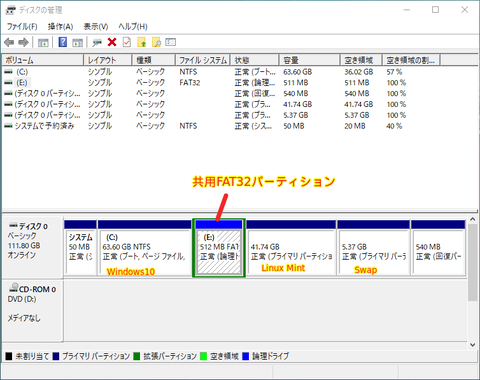Image resolution: width=480 pixels, height=380 pixels.
Task: Click the Forward arrow in the toolbar
Action: pyautogui.click(x=23, y=42)
